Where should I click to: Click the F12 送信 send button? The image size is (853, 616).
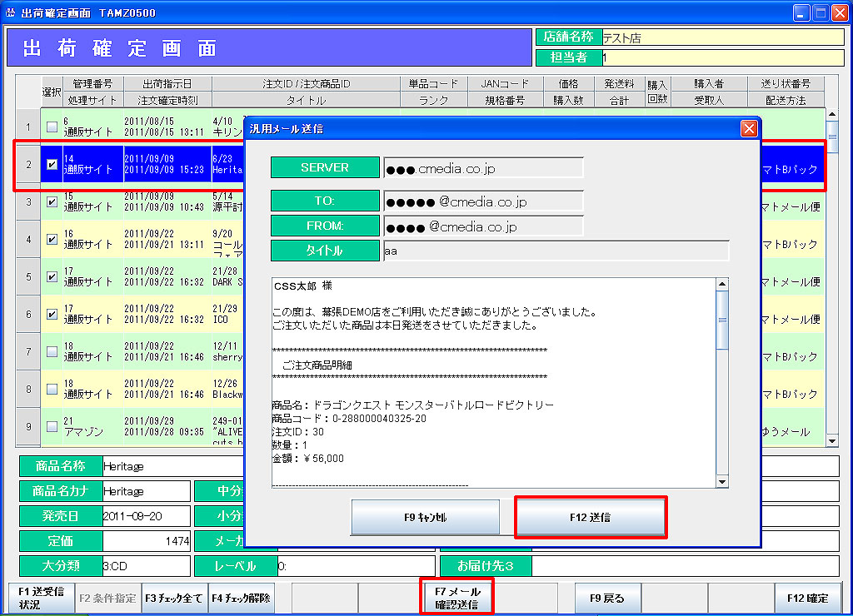591,517
